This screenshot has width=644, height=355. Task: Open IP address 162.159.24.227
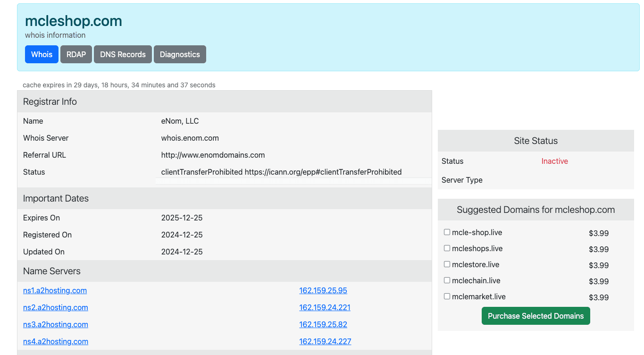coord(325,341)
